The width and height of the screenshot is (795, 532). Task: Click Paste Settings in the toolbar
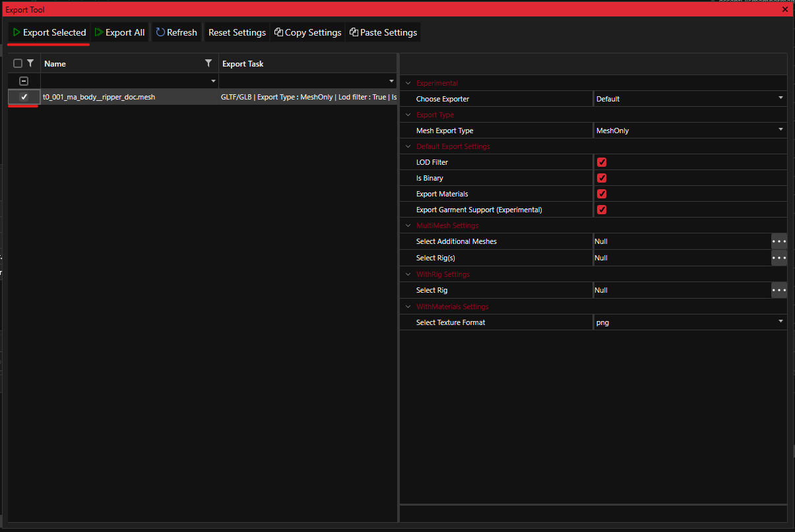pyautogui.click(x=383, y=32)
